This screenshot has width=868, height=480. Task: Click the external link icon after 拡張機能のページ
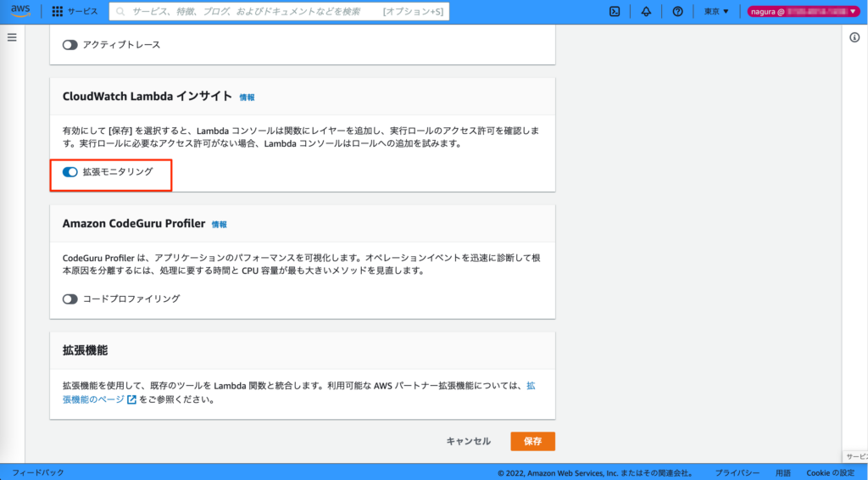click(x=131, y=399)
